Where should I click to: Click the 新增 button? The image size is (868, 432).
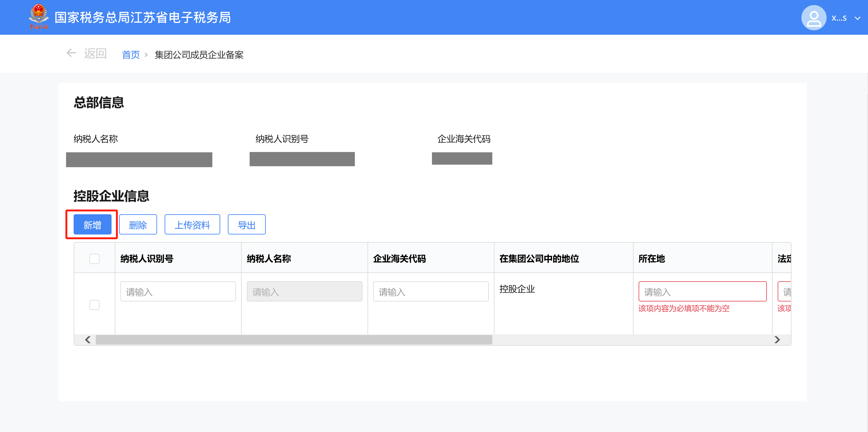[92, 225]
